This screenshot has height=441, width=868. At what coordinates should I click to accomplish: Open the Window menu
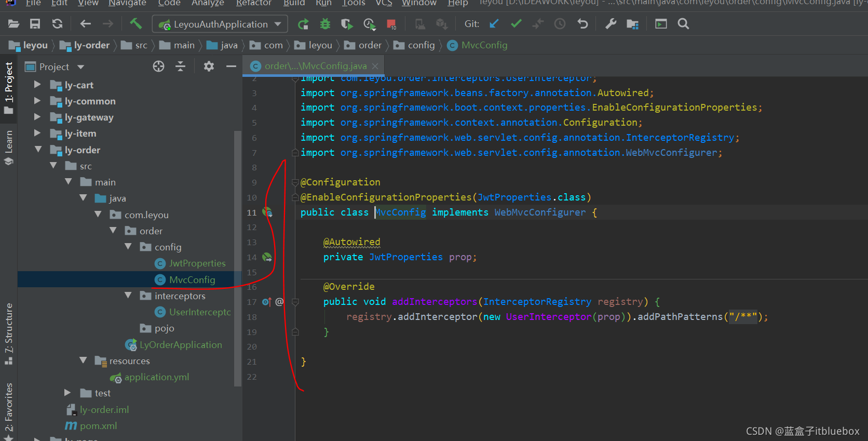click(x=419, y=3)
